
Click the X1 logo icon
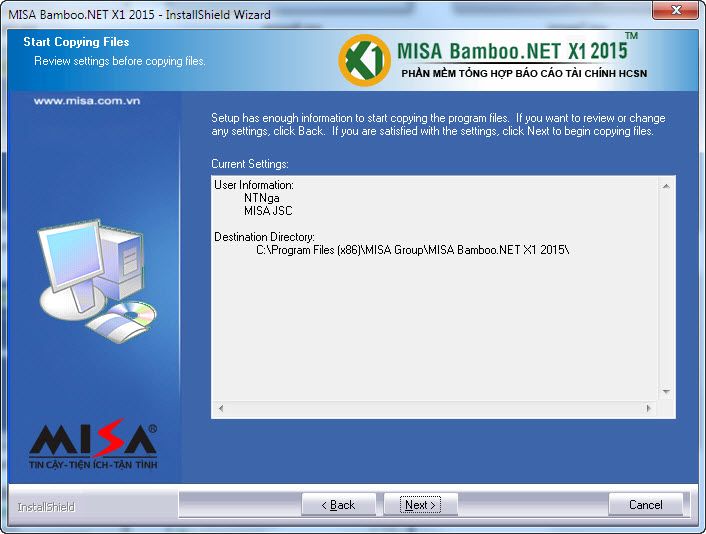click(x=364, y=60)
